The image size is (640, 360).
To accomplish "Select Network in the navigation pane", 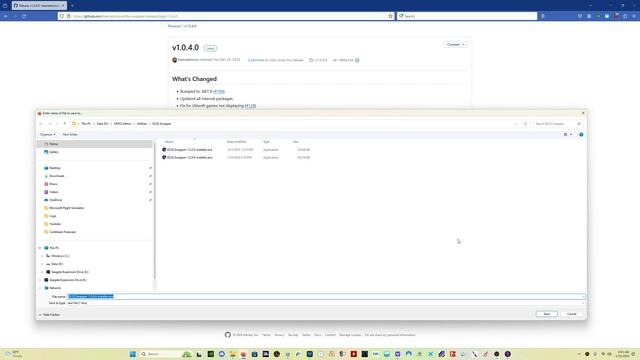I will pos(55,288).
